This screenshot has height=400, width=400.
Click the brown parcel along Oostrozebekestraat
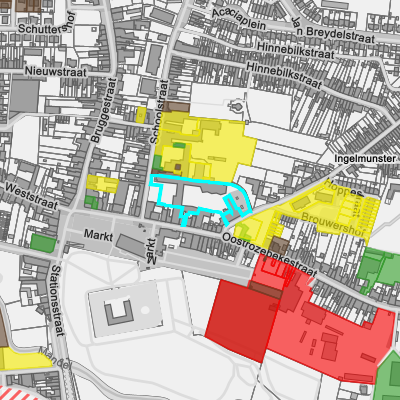pos(279,245)
